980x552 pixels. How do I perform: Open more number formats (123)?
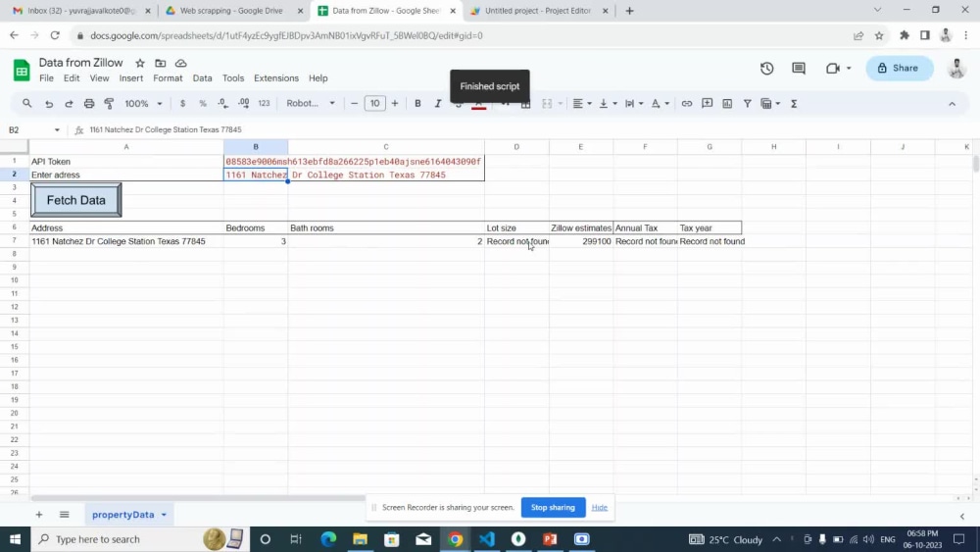(x=264, y=104)
